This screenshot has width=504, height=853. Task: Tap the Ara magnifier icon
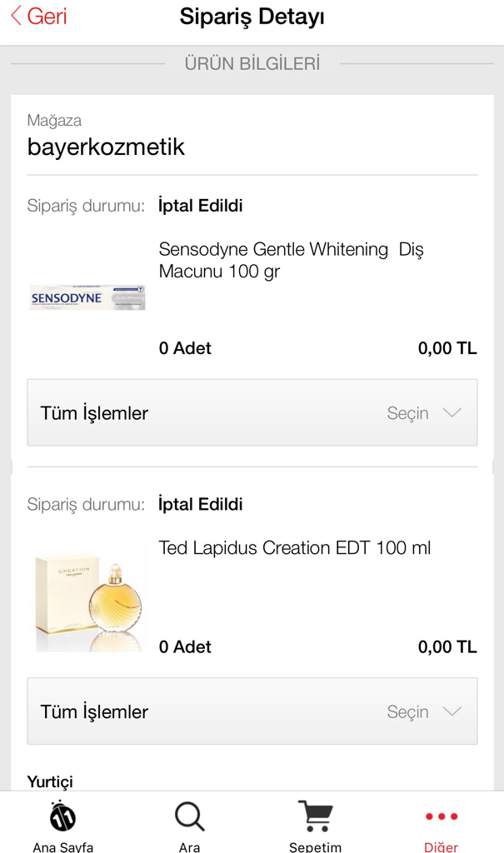click(189, 816)
